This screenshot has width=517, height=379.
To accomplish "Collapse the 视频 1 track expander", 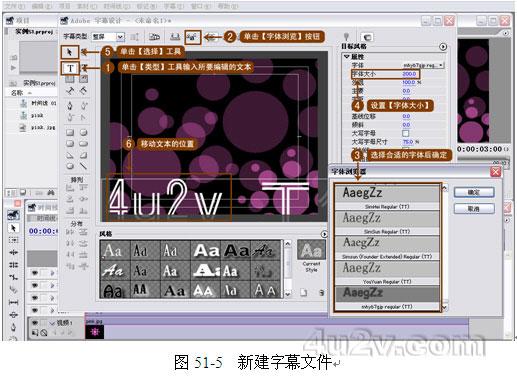I will click(52, 323).
